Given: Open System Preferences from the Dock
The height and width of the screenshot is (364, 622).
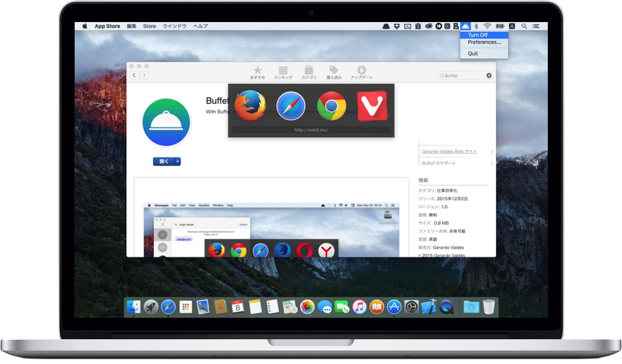Looking at the screenshot, I should tap(411, 307).
